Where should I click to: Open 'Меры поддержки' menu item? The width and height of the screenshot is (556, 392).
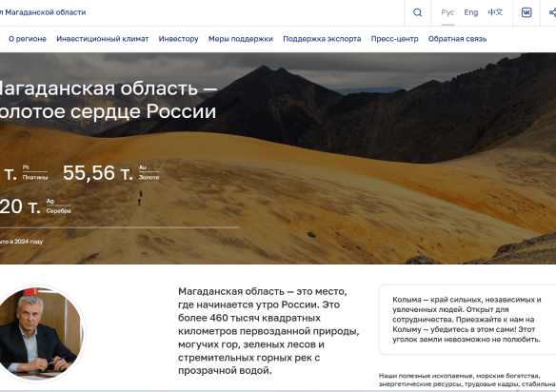point(241,39)
